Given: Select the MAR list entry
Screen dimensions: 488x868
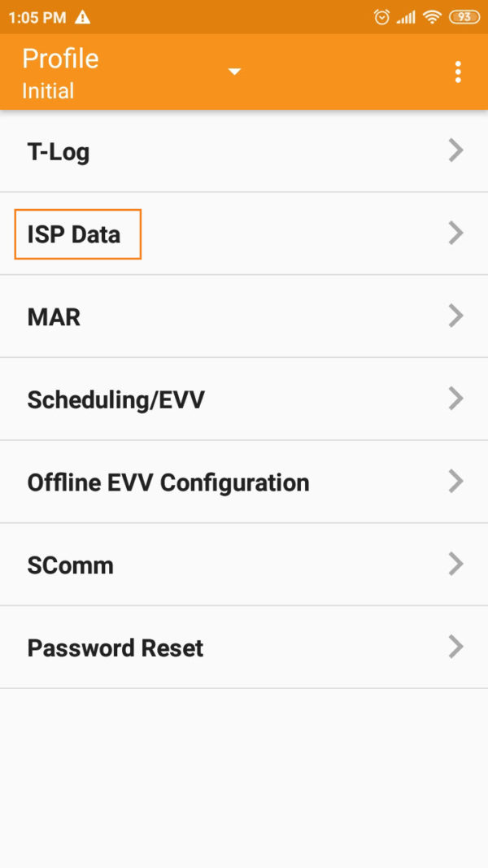Looking at the screenshot, I should tap(54, 316).
